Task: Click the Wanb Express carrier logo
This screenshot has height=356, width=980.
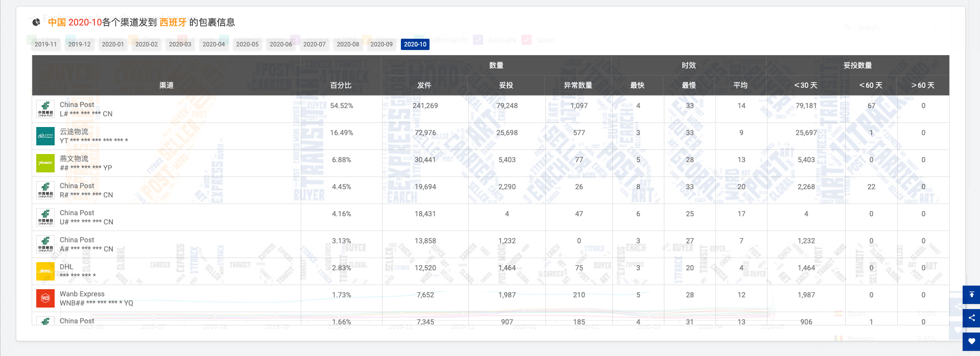Action: 45,298
